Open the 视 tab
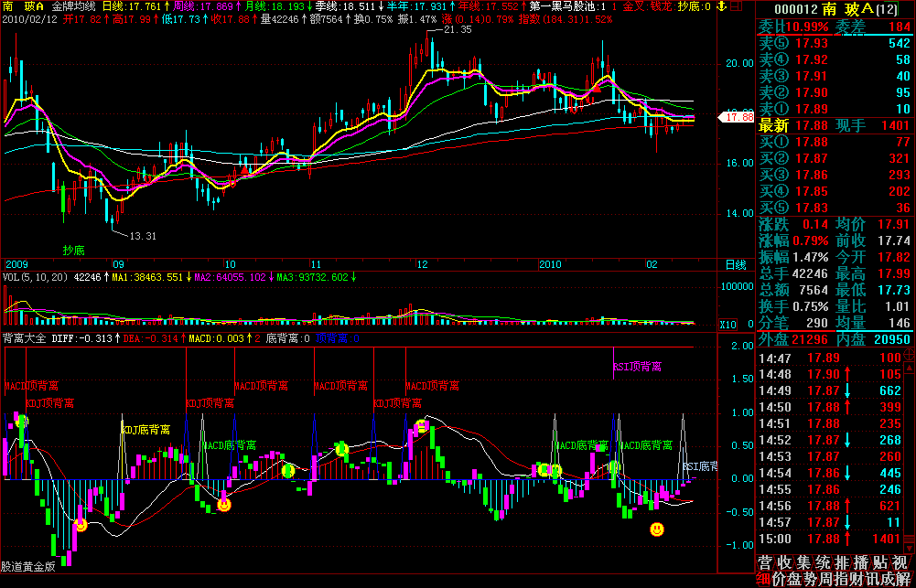The image size is (916, 588). [900, 563]
